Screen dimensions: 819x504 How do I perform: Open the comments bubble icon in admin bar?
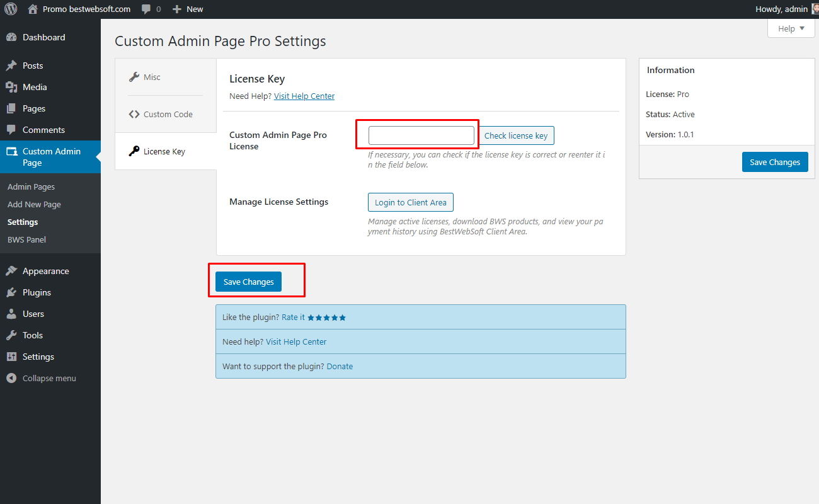pos(146,9)
